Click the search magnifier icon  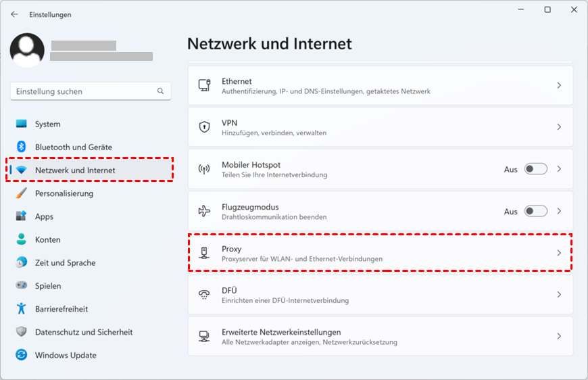(160, 91)
